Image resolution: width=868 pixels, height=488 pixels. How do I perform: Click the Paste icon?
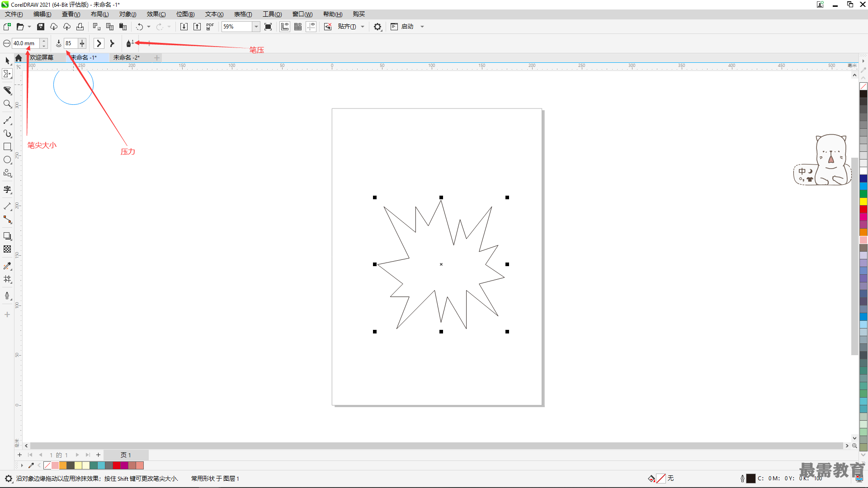(x=123, y=27)
